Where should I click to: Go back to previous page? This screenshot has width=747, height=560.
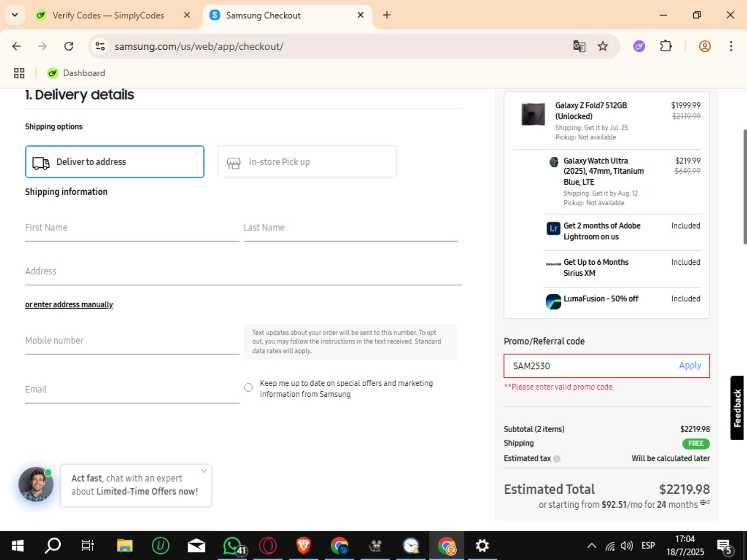(16, 46)
